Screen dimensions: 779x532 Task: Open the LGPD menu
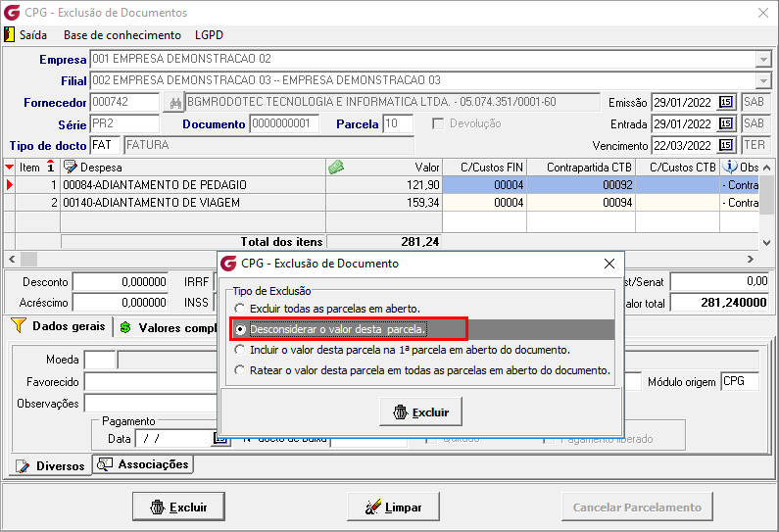209,34
